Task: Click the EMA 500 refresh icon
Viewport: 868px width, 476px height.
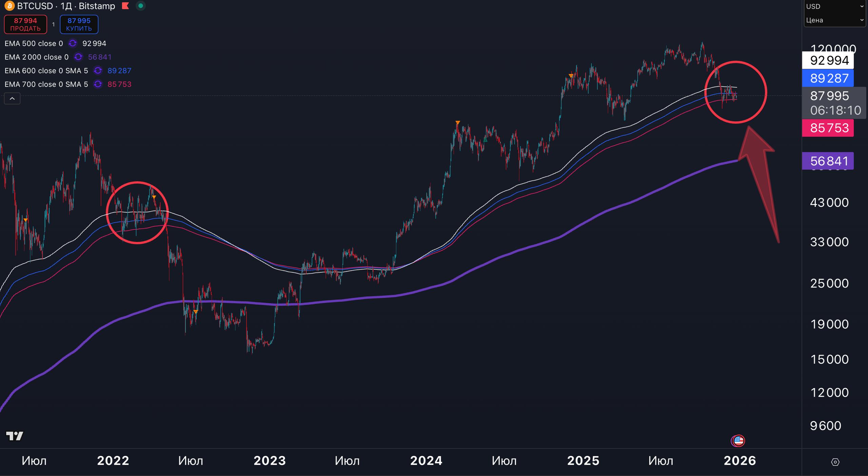Action: [x=73, y=43]
